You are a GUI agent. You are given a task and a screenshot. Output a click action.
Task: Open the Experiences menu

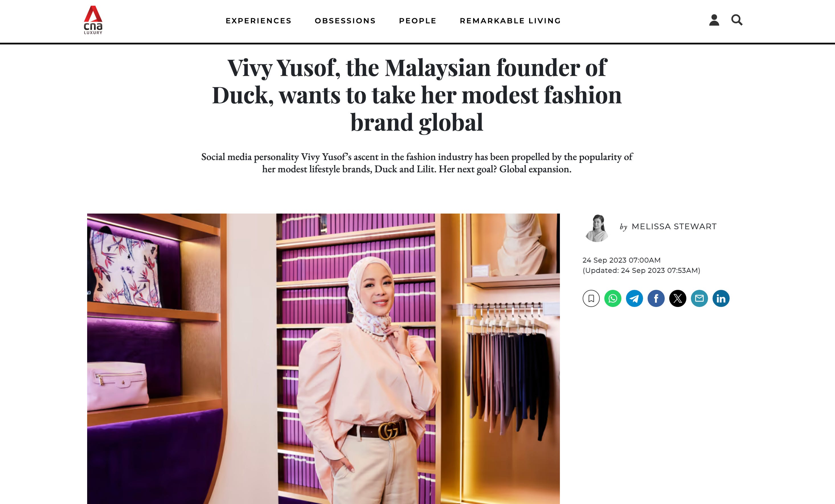point(259,21)
